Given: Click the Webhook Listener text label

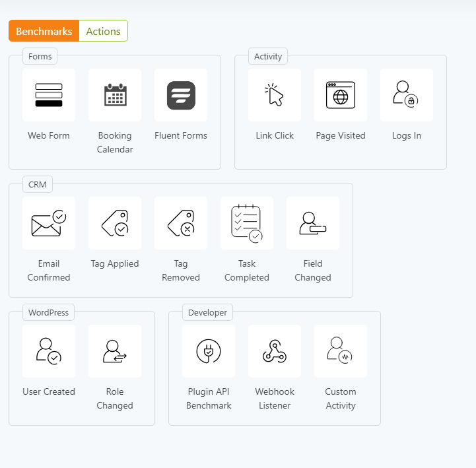Looking at the screenshot, I should point(275,399).
